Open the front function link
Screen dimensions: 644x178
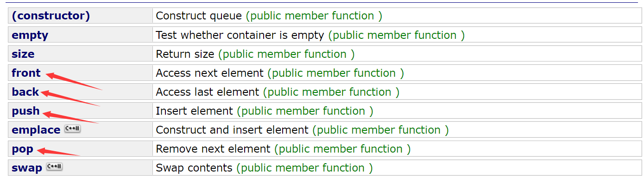pos(26,73)
